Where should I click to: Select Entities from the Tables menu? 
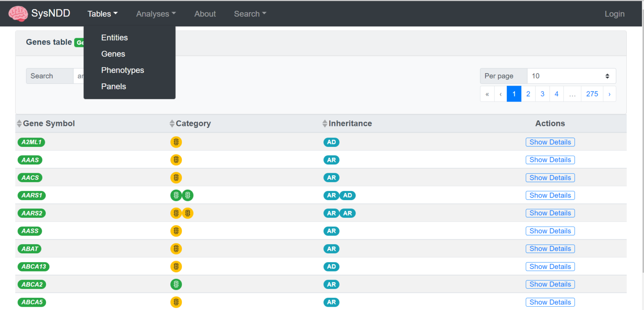pyautogui.click(x=114, y=38)
